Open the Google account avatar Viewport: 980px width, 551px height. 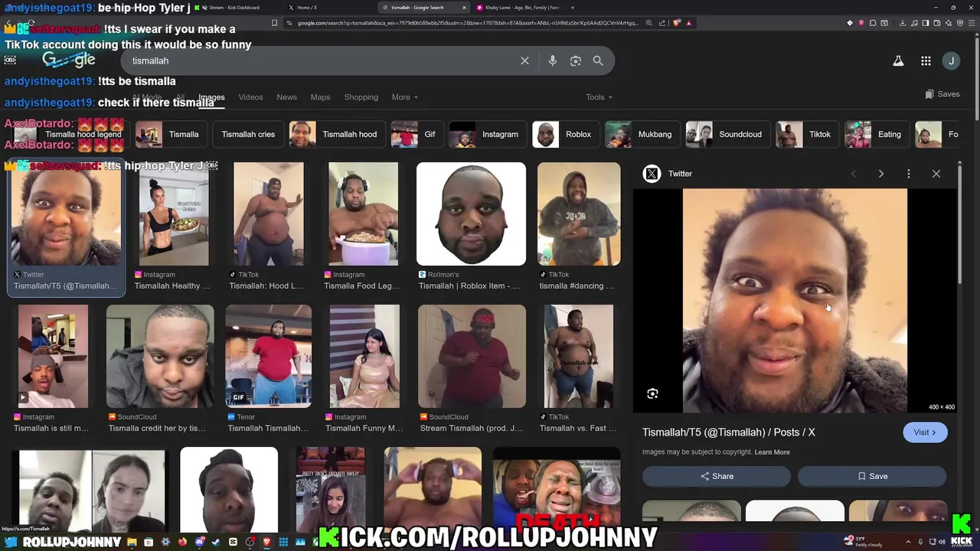point(952,61)
